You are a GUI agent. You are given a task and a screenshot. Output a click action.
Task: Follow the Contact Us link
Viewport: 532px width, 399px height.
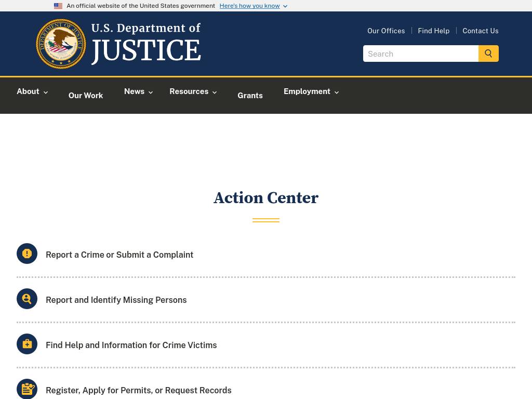tap(481, 31)
